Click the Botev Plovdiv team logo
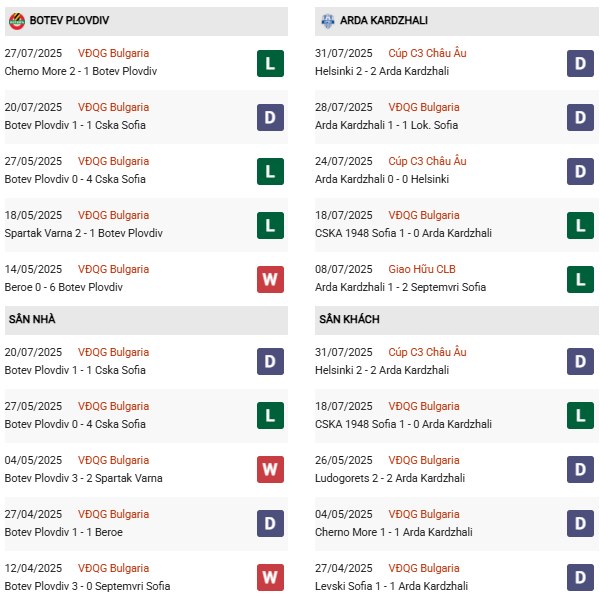 click(x=16, y=20)
